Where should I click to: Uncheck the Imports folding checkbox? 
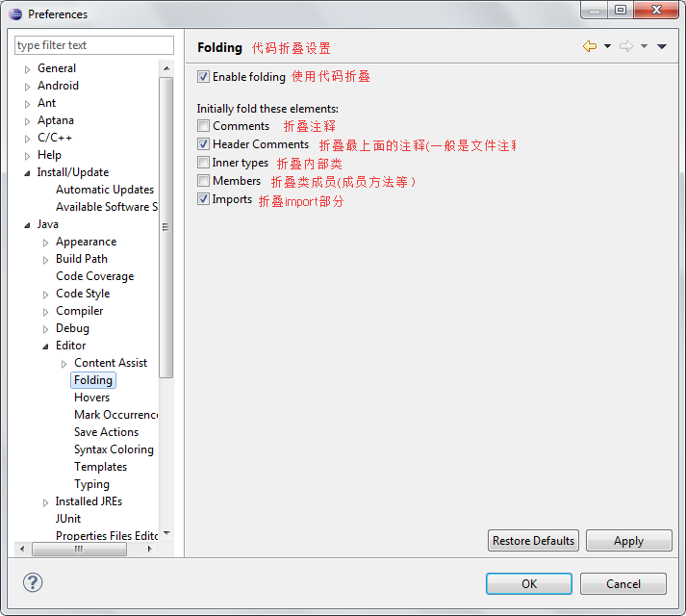pyautogui.click(x=203, y=199)
